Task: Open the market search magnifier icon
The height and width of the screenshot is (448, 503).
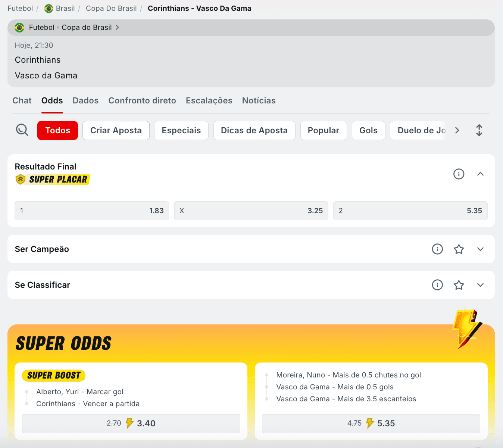Action: coord(22,130)
